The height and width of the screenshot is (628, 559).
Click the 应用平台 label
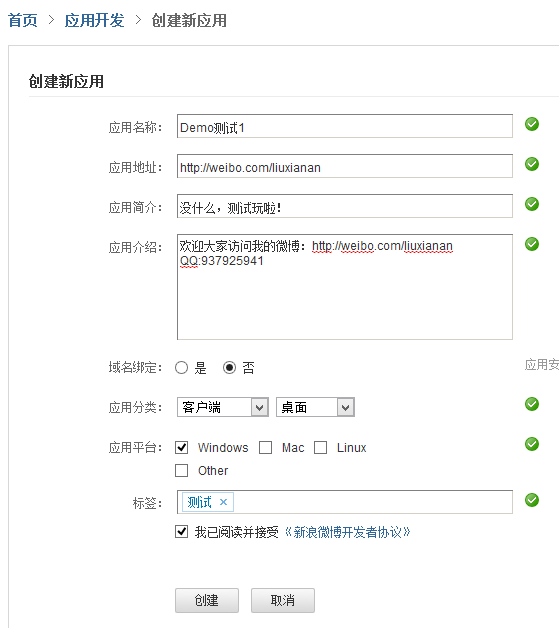pos(135,447)
